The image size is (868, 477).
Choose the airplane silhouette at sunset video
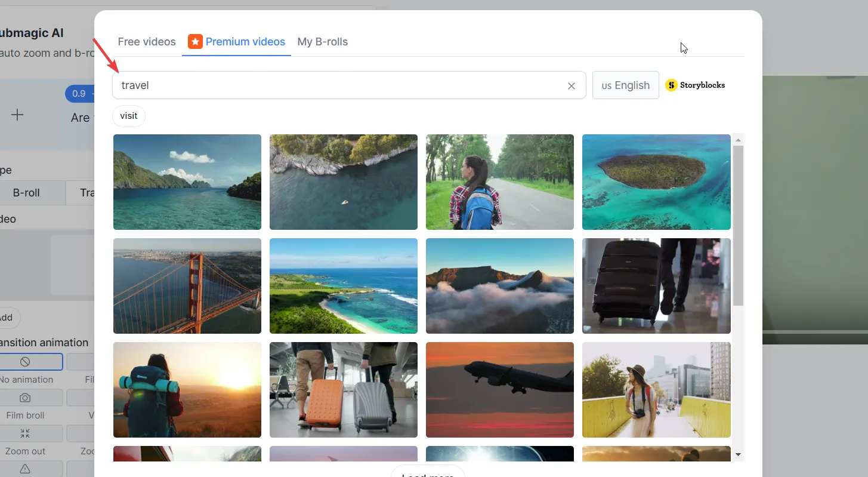(x=500, y=390)
